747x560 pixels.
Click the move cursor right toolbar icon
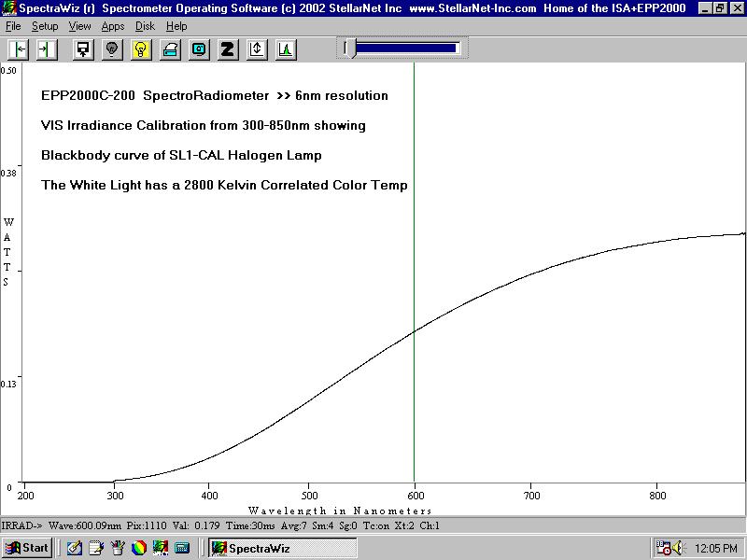coord(46,49)
